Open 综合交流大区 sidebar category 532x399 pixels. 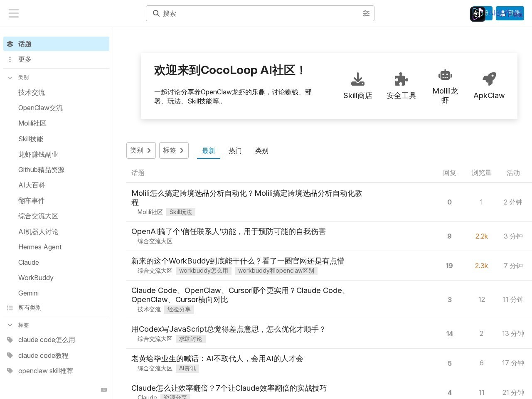[x=38, y=216]
